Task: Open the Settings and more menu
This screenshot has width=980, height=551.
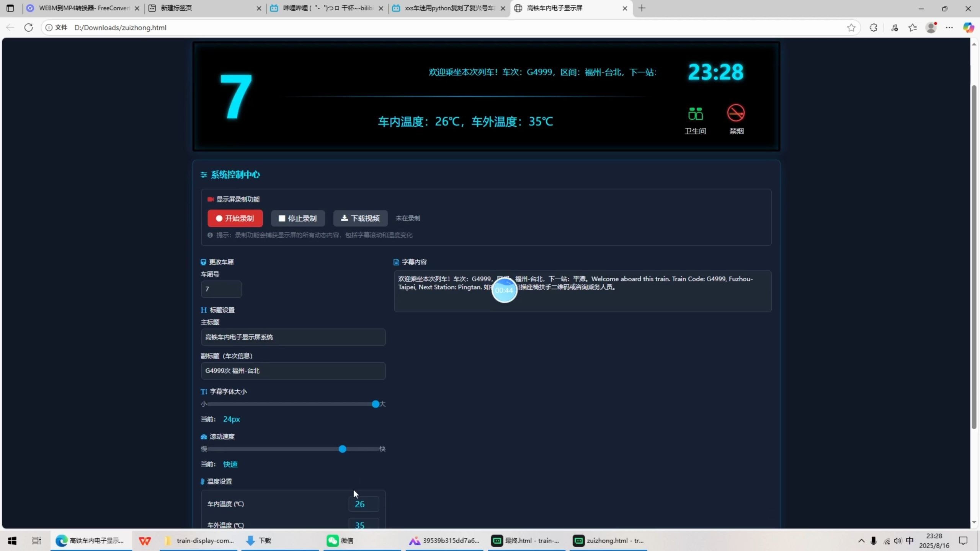Action: pos(949,28)
